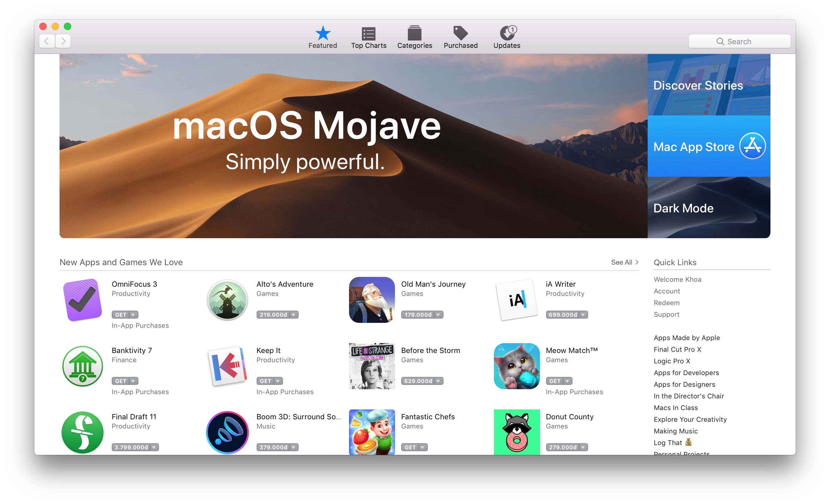Get the OmniFocus 3 app
The width and height of the screenshot is (830, 504).
pos(121,315)
